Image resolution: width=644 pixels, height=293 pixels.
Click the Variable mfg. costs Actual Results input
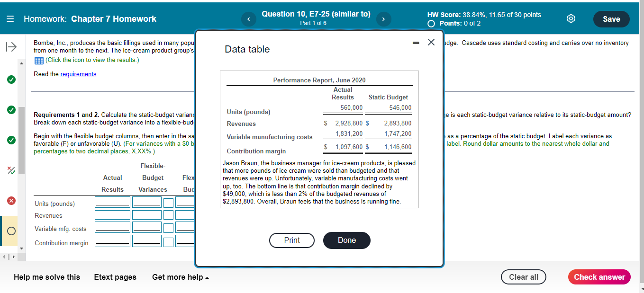coord(112,228)
